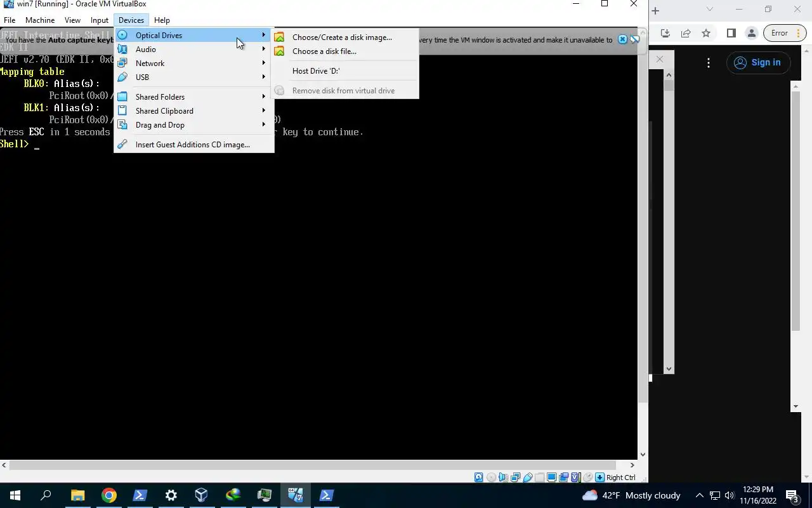Close the Devices menu via its title
The height and width of the screenshot is (508, 812).
point(131,20)
